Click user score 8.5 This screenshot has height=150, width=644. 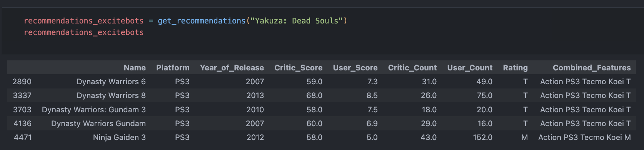372,95
